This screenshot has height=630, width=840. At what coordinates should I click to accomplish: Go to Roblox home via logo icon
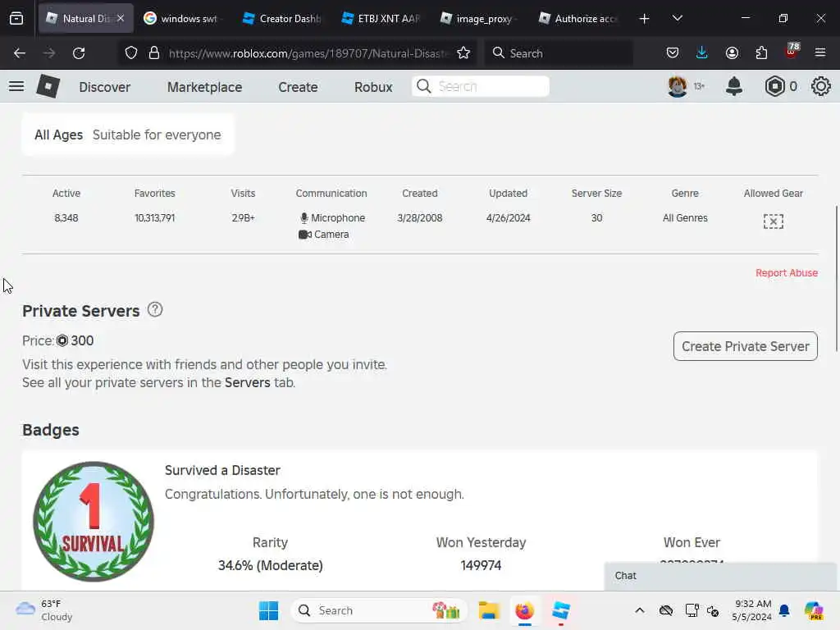click(x=48, y=86)
